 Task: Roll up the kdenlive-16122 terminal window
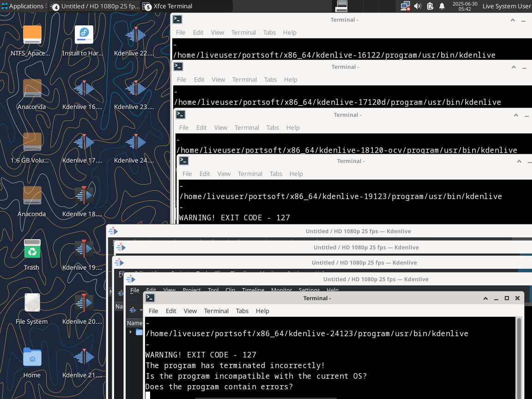point(513,20)
